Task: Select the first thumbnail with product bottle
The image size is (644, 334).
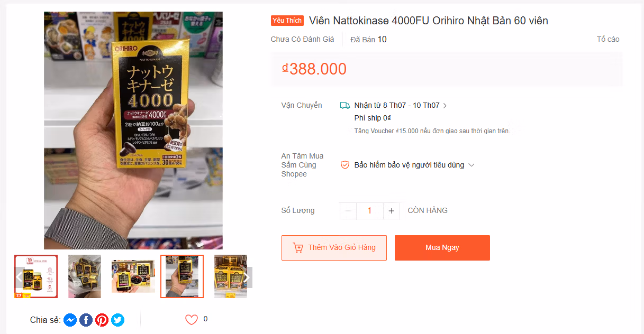Action: (36, 276)
